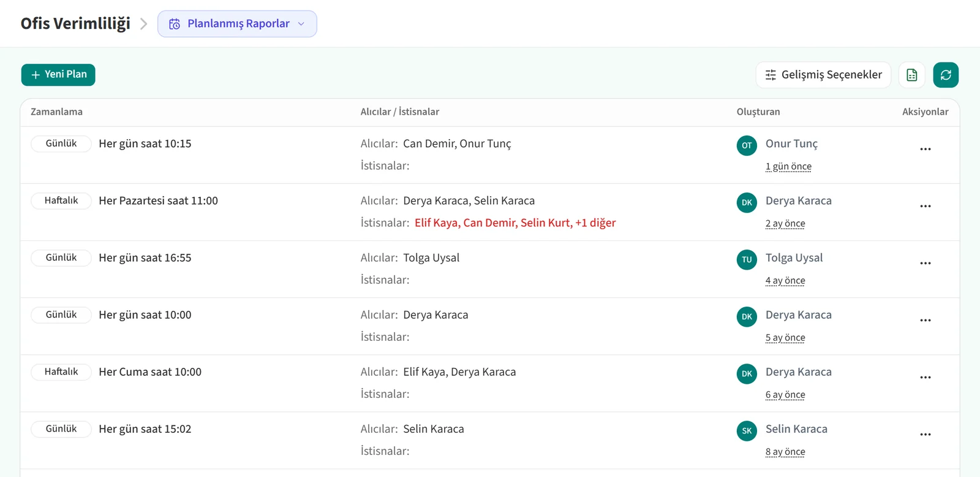This screenshot has height=477, width=980.
Task: Open Gelişmiş Seçenekler options
Action: (x=823, y=75)
